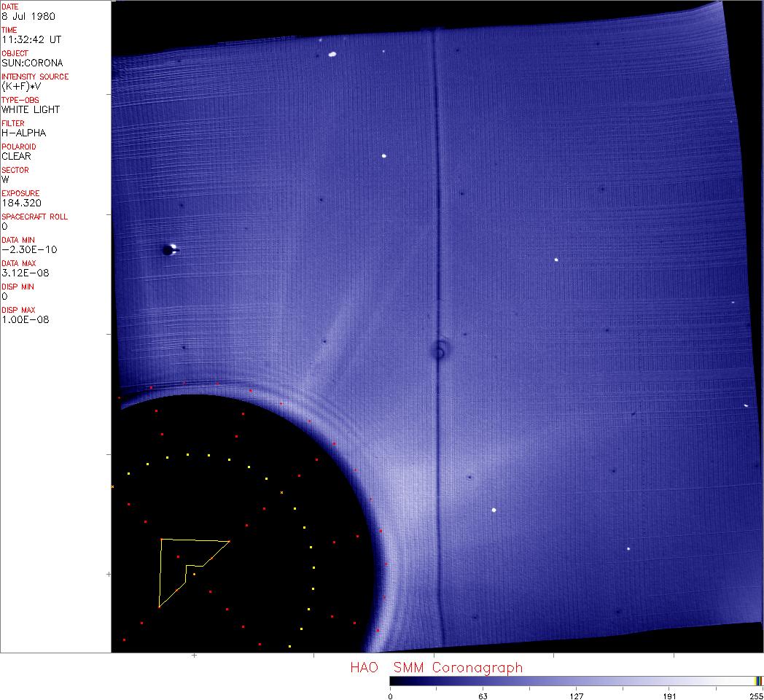Select the 255 label on the colorbar
764x700 pixels.
755,696
